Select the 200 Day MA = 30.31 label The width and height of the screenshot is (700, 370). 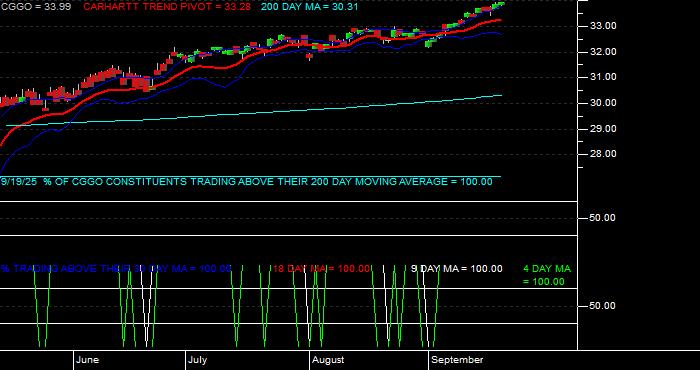(309, 7)
